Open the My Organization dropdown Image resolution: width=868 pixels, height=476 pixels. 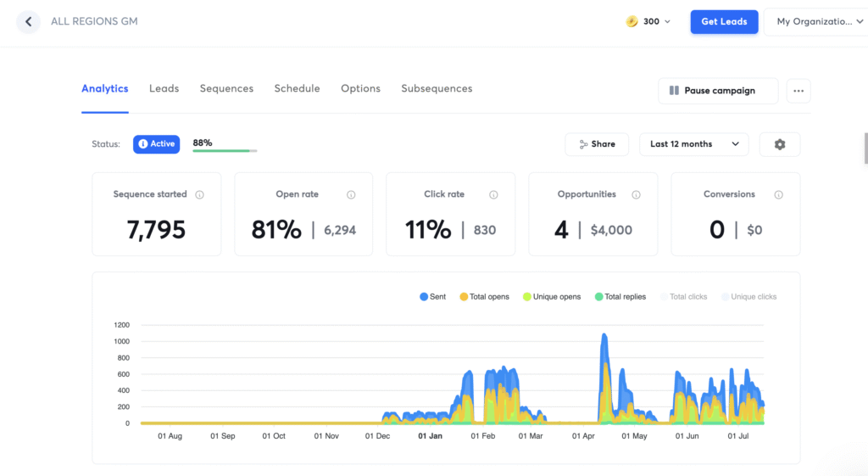pyautogui.click(x=815, y=22)
